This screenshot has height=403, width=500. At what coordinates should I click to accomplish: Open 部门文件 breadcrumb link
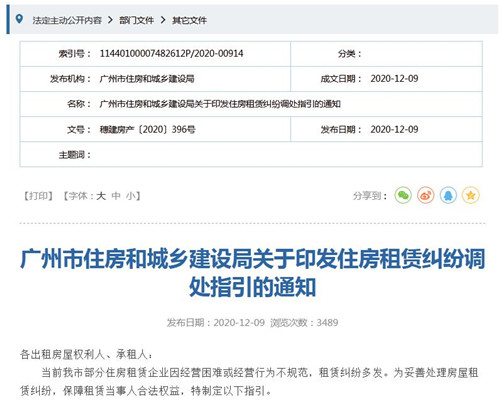136,20
